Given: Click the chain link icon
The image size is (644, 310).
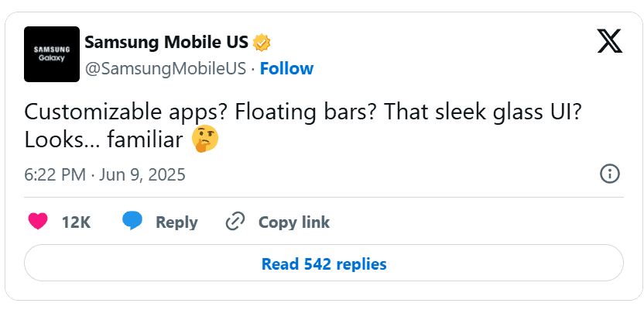Looking at the screenshot, I should 235,222.
